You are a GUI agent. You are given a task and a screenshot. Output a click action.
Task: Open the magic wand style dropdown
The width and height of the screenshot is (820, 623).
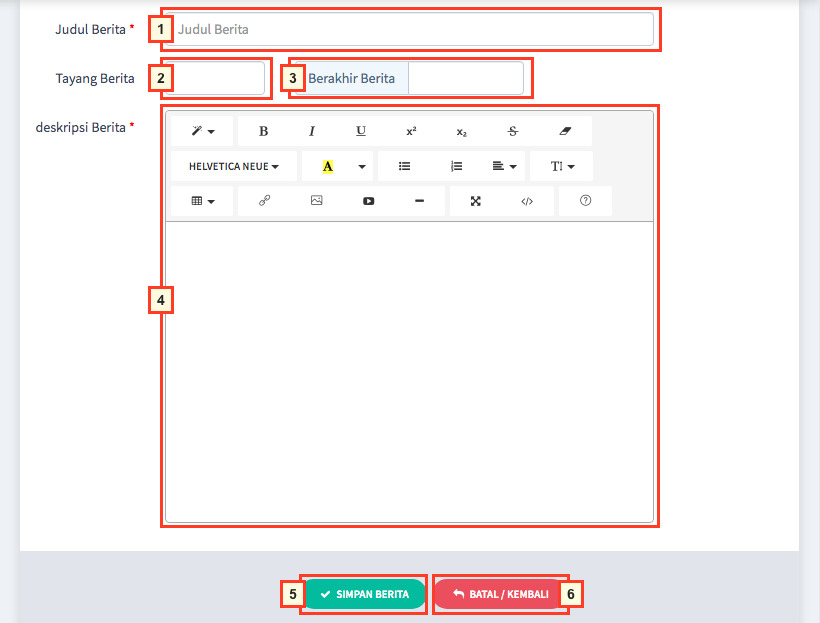tap(202, 131)
